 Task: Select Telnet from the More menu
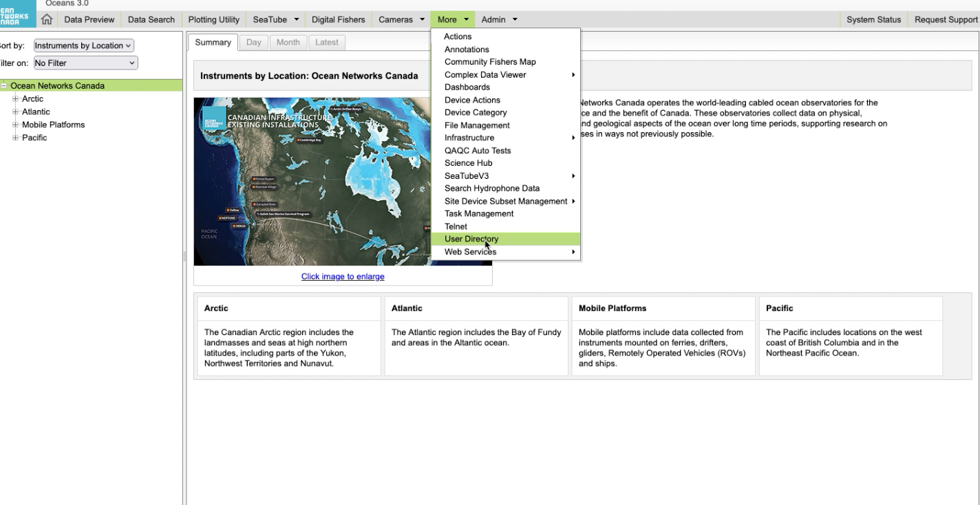point(505,226)
